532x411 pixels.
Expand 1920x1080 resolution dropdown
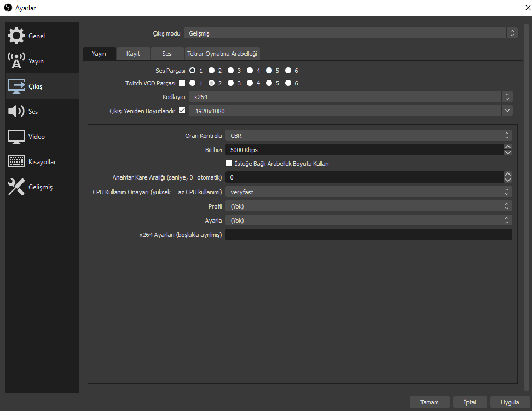pyautogui.click(x=507, y=111)
